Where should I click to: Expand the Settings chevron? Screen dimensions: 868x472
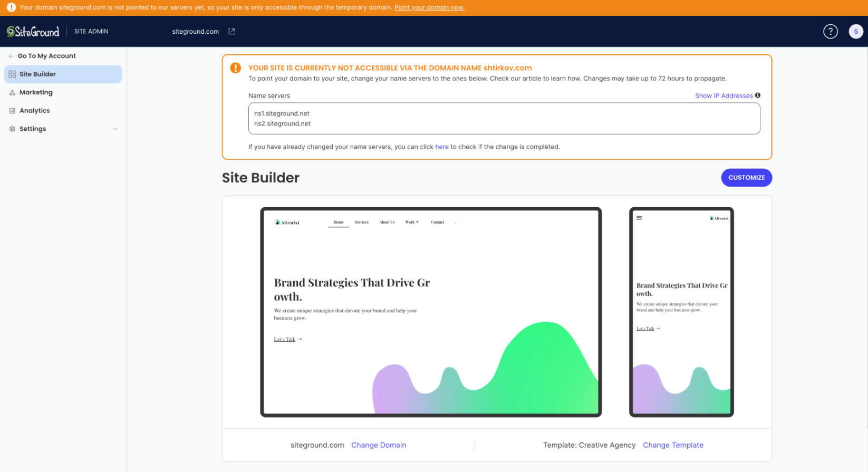(x=115, y=129)
